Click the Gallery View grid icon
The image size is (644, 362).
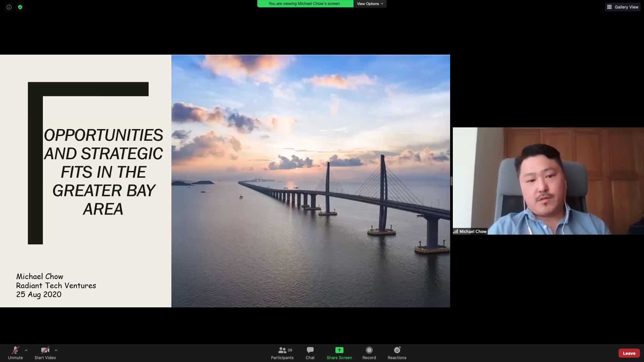click(x=609, y=7)
